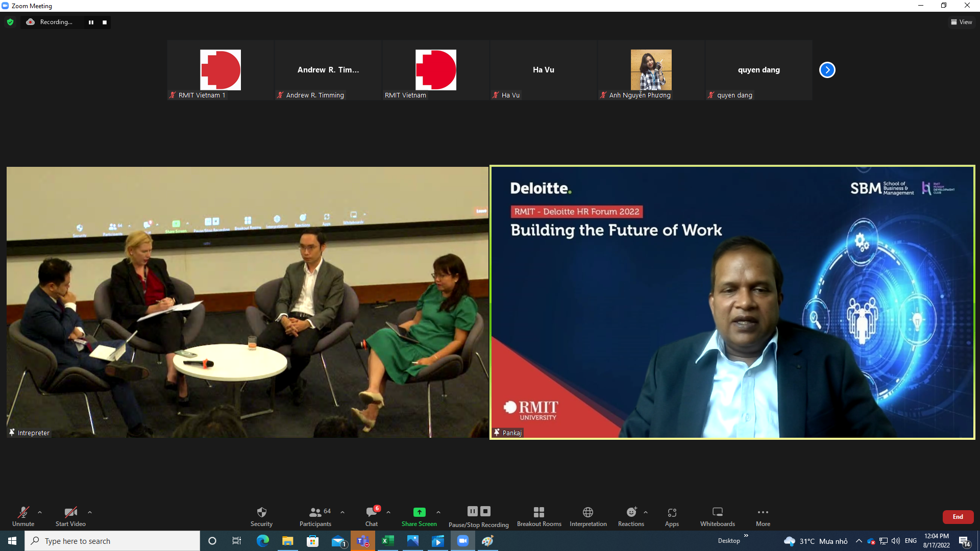Open video options caret beside Start Video

point(90,512)
